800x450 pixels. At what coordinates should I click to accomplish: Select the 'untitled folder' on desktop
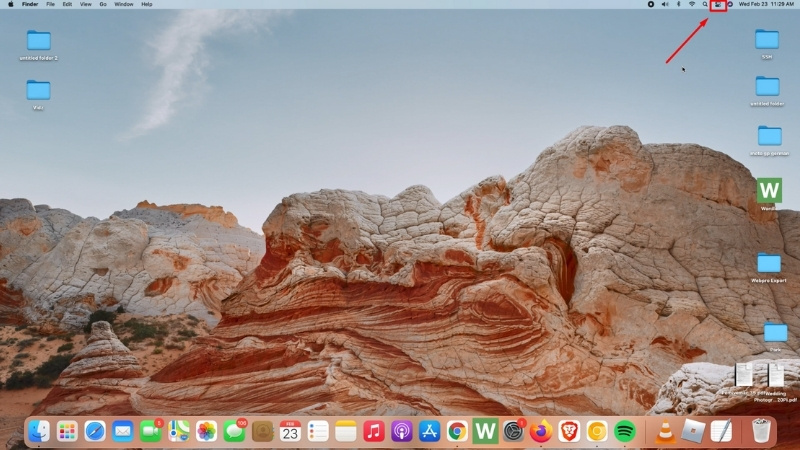point(767,90)
